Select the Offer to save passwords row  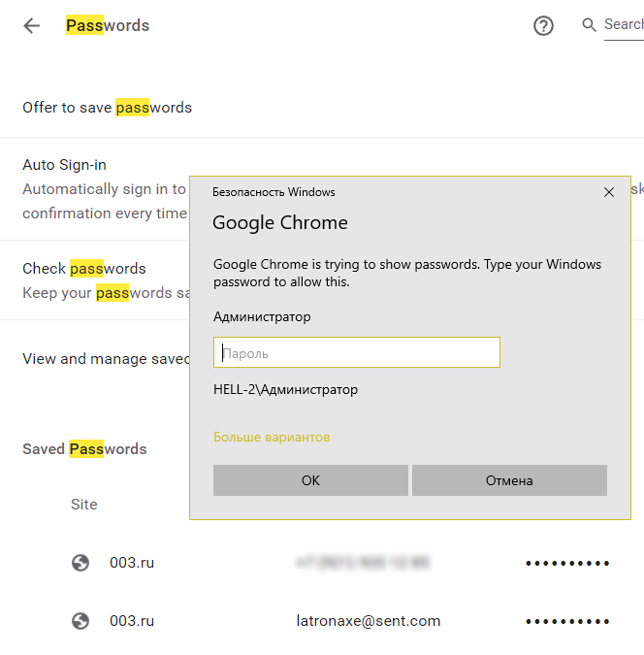pos(107,108)
